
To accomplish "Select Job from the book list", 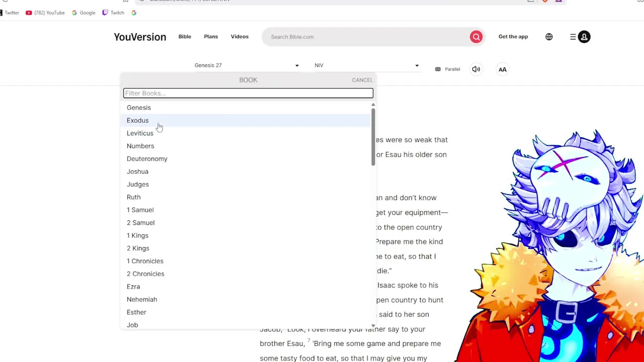I will [x=246, y=325].
